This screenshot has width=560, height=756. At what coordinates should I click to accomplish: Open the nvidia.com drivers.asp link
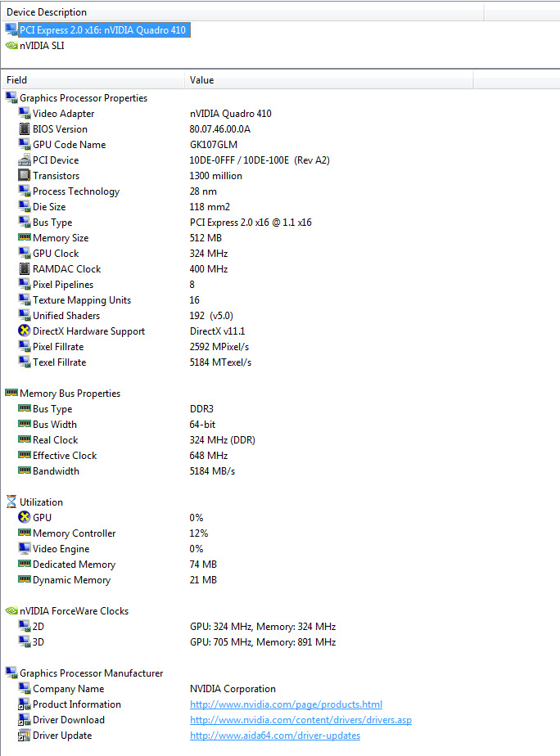pos(300,720)
